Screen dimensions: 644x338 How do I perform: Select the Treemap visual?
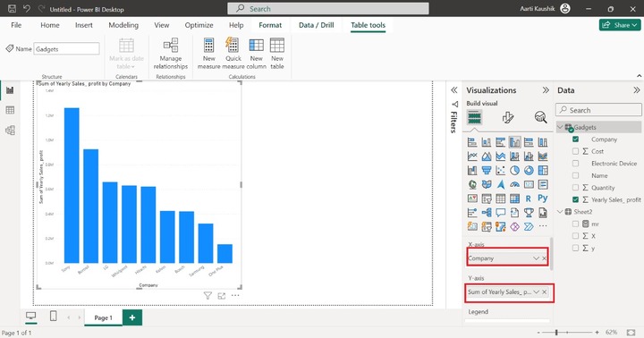point(543,171)
